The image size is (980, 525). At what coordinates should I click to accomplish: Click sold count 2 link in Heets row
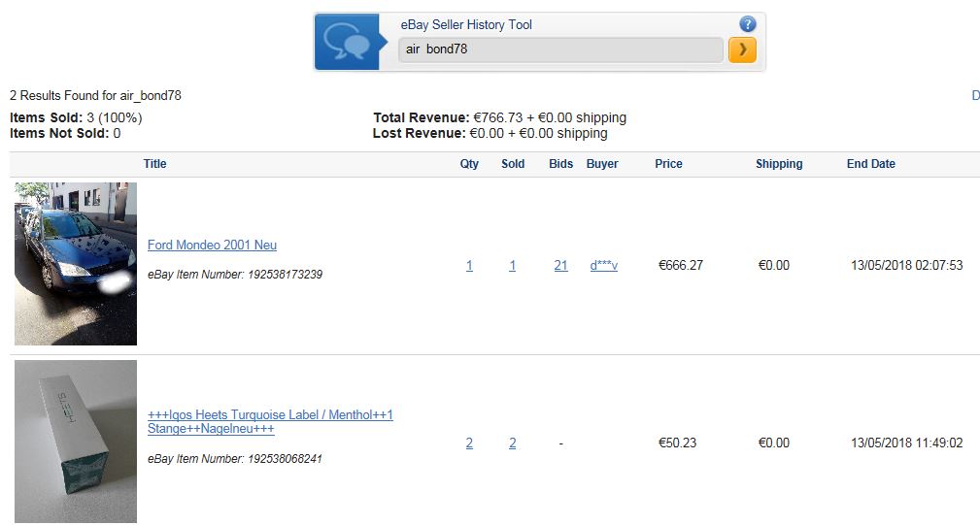pos(513,443)
